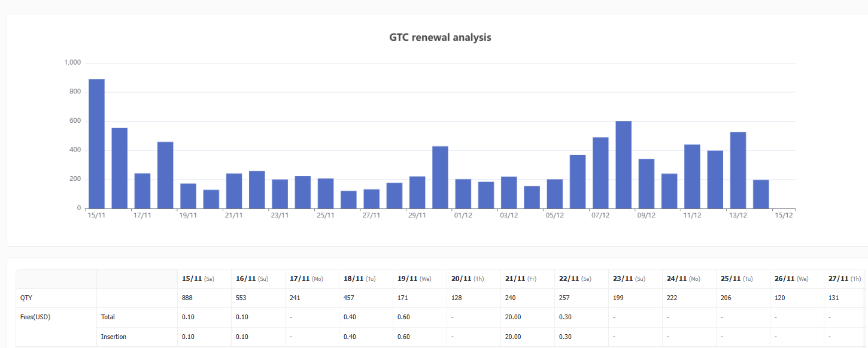Click the 1,000 y-axis label
Image resolution: width=868 pixels, height=348 pixels.
point(72,63)
